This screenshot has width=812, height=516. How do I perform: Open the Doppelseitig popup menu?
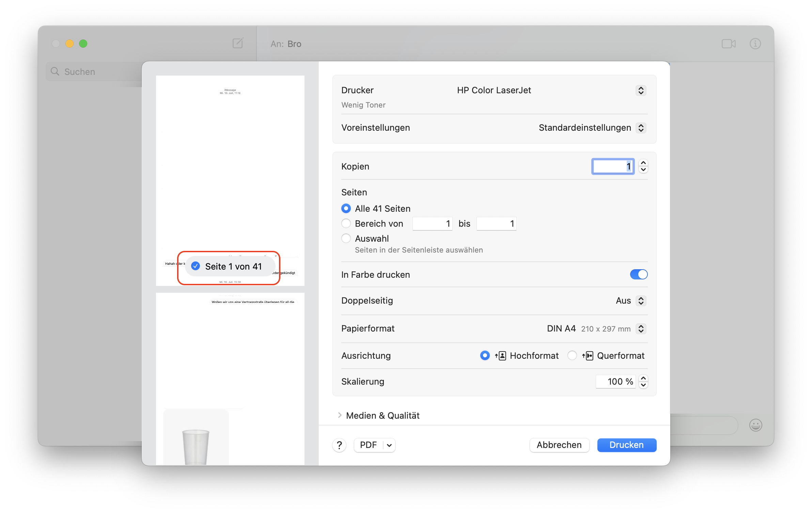[x=641, y=301]
